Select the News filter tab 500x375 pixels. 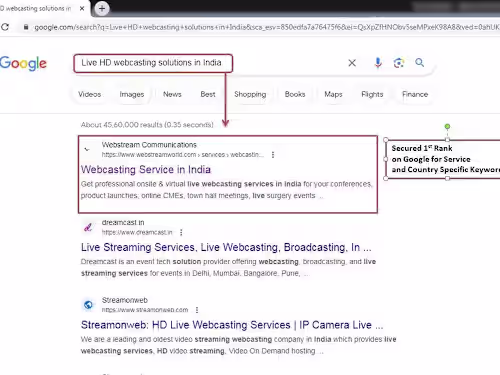click(x=172, y=94)
